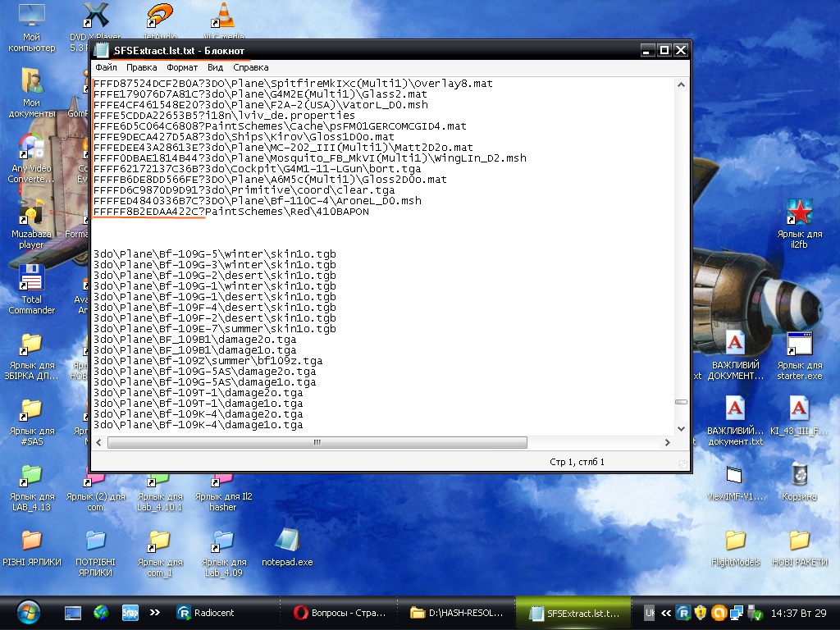Click the Uk language indicator
The image size is (840, 630).
[x=650, y=613]
